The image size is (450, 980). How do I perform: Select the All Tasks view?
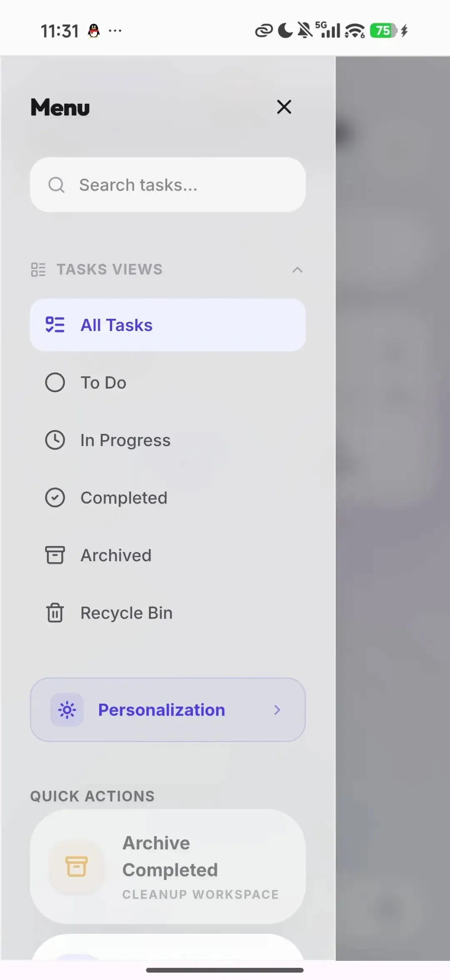point(117,325)
